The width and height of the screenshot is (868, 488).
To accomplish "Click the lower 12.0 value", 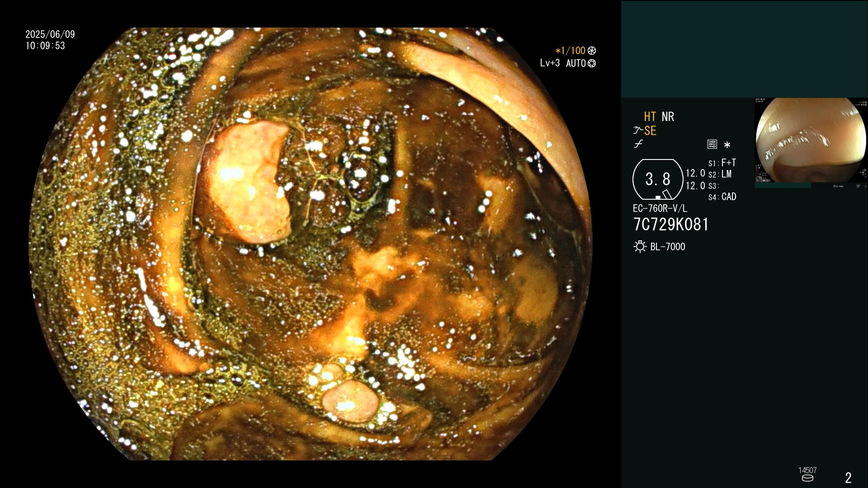I will point(695,186).
